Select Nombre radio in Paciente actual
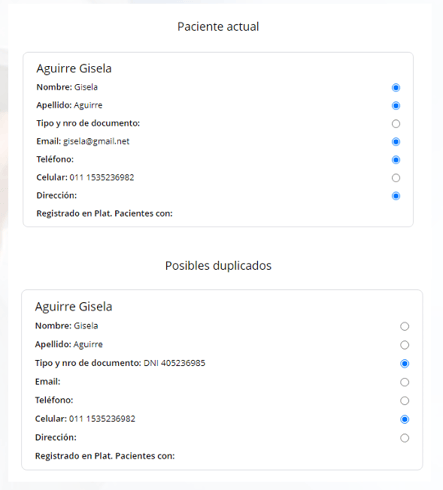443x490 pixels. pyautogui.click(x=396, y=88)
